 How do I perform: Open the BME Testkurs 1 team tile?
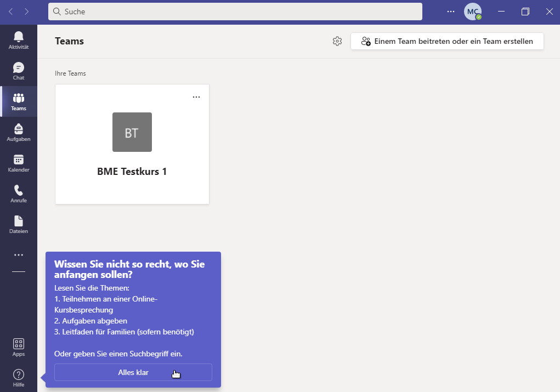(x=132, y=144)
